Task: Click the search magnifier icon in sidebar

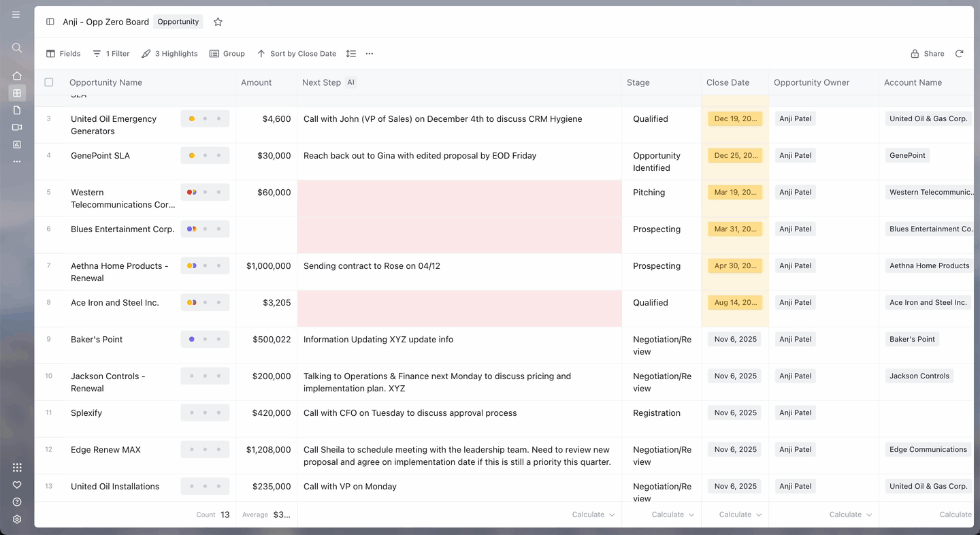Action: [x=17, y=48]
